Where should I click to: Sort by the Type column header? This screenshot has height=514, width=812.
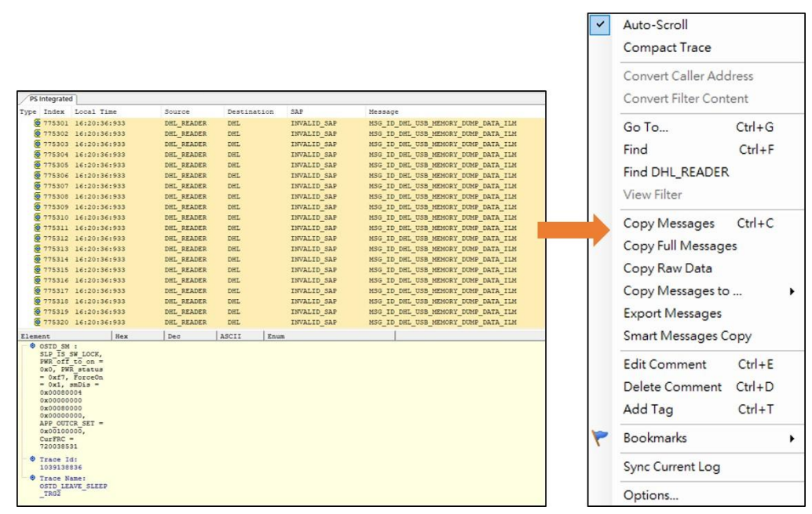pos(28,111)
